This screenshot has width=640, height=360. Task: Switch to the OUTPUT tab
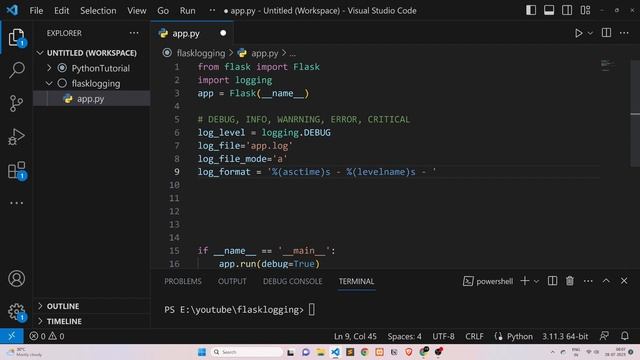point(232,281)
